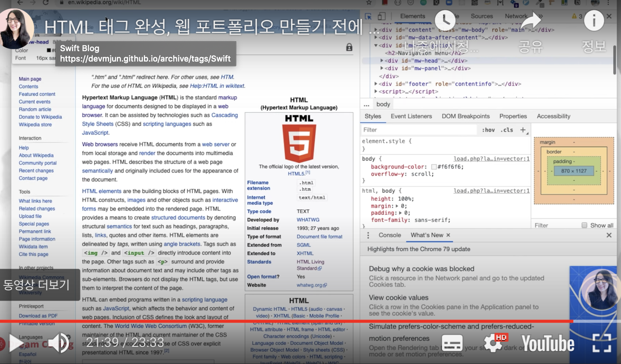Click the Watch Later clock icon
The image size is (621, 364).
pos(445,20)
